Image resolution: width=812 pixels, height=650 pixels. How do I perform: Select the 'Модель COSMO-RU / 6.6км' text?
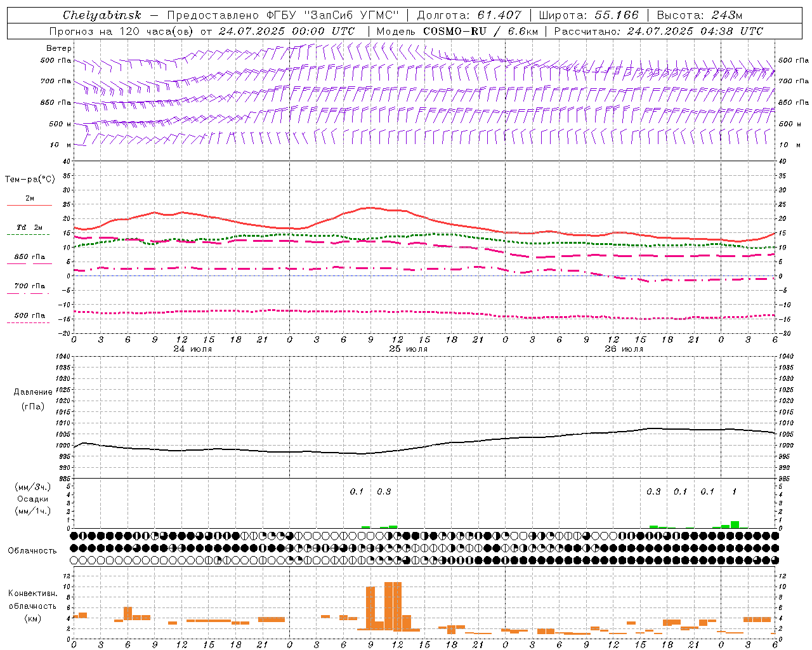(457, 31)
